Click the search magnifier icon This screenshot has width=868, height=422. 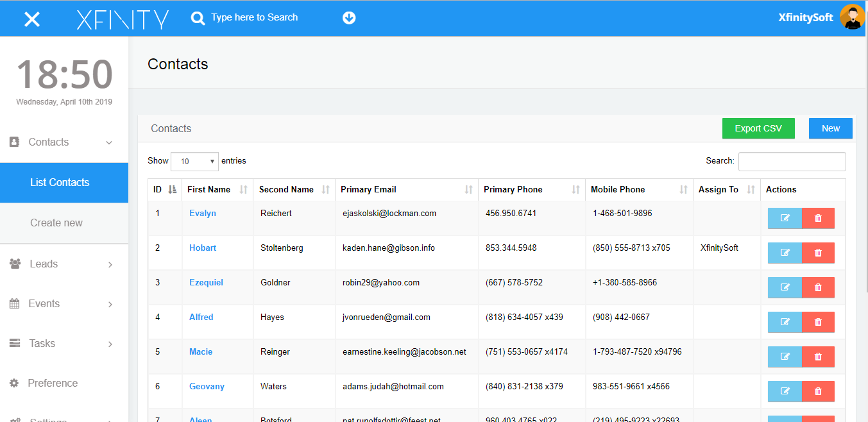(198, 19)
